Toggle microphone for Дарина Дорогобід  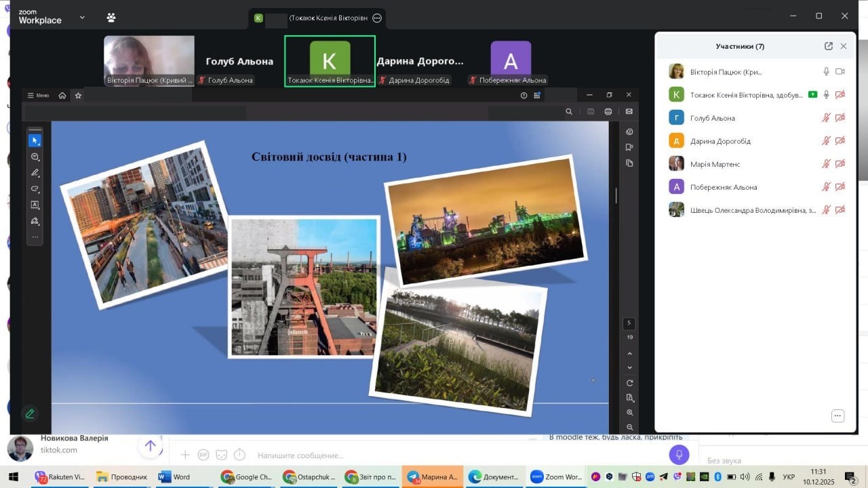[826, 141]
